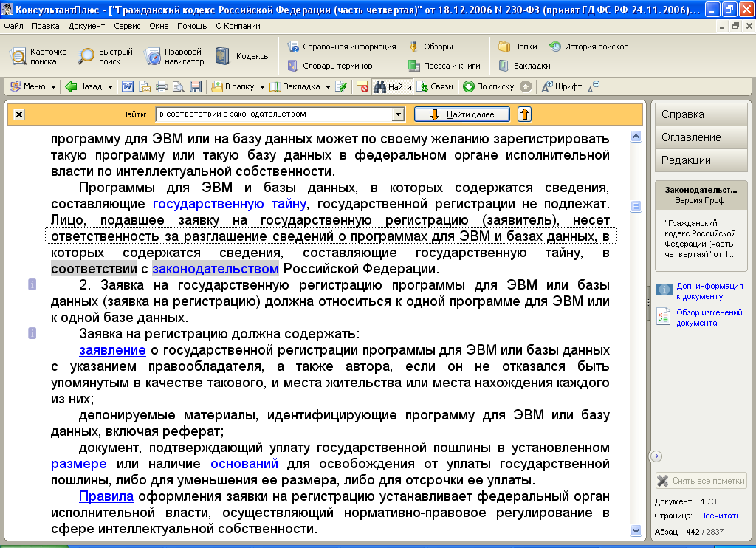Follow Правила link
Screen dimensions: 756x548
click(106, 496)
